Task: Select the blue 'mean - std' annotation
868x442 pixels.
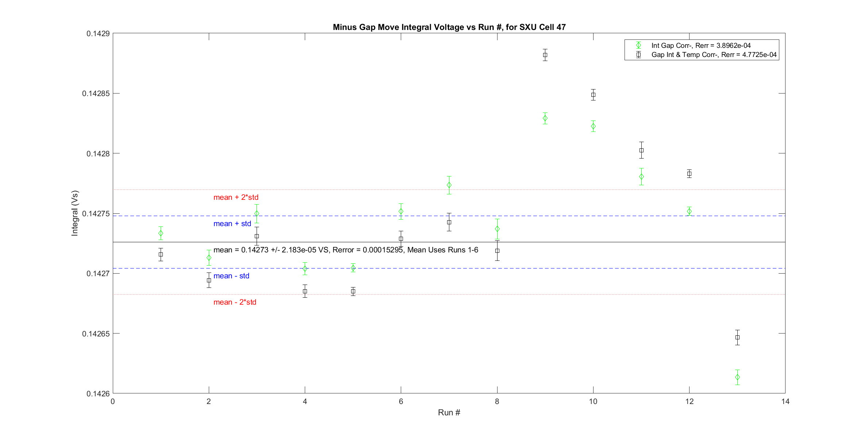Action: coord(231,276)
